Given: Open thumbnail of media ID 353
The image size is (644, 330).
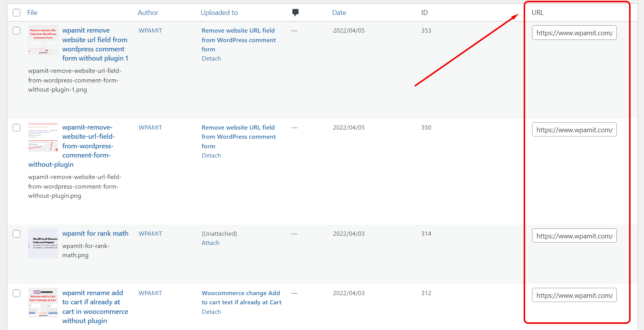Looking at the screenshot, I should pos(43,40).
